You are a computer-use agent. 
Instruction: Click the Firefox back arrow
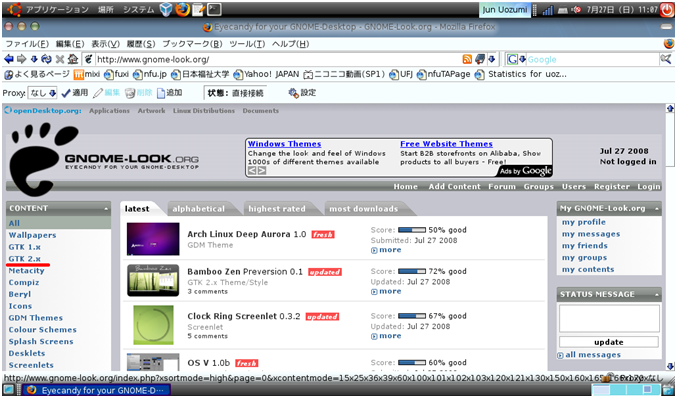[8, 59]
